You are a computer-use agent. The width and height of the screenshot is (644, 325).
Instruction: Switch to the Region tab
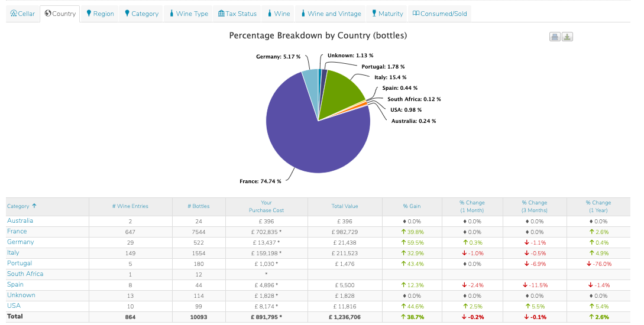pyautogui.click(x=99, y=14)
